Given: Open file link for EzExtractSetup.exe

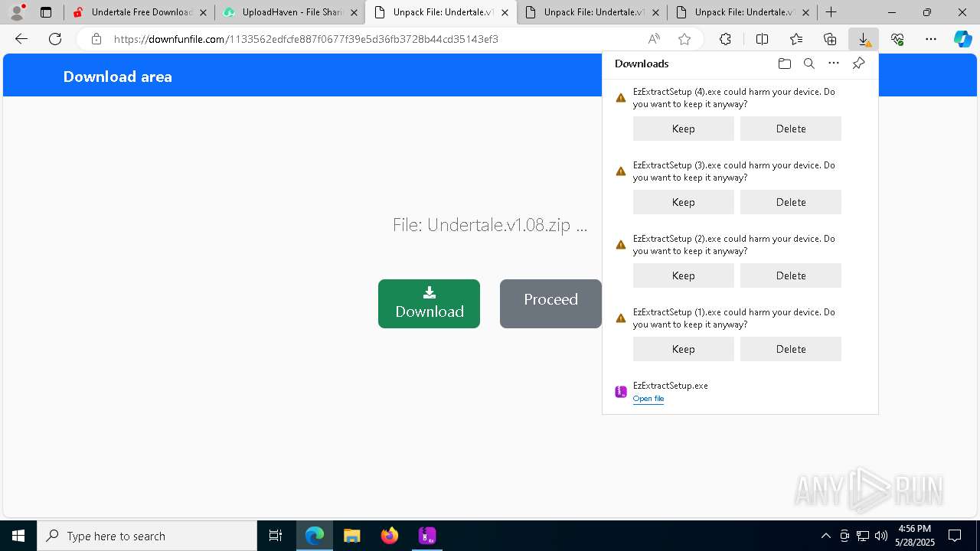Looking at the screenshot, I should coord(648,399).
